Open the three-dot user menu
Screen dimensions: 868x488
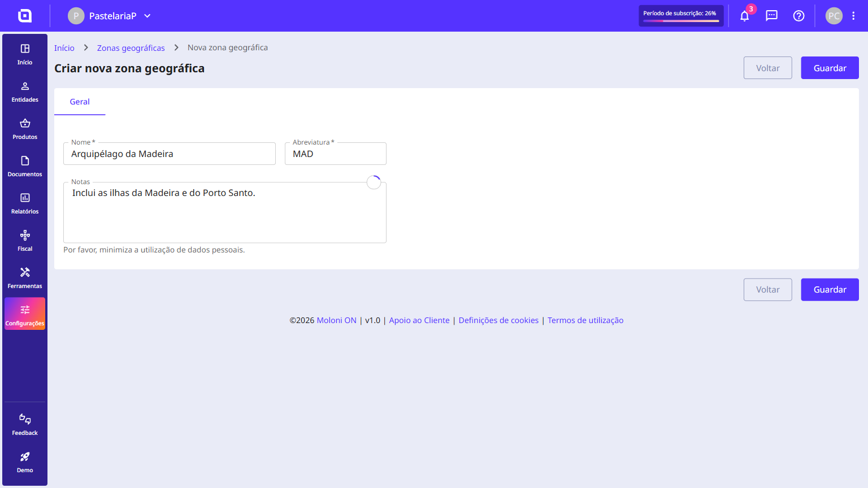point(853,16)
